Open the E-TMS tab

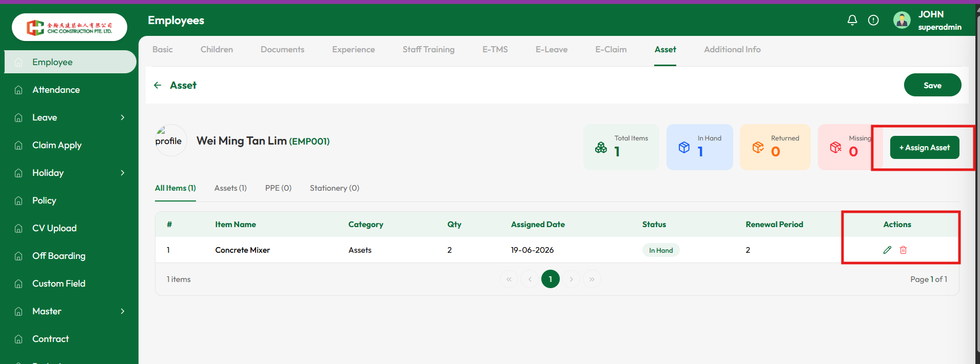pos(495,49)
